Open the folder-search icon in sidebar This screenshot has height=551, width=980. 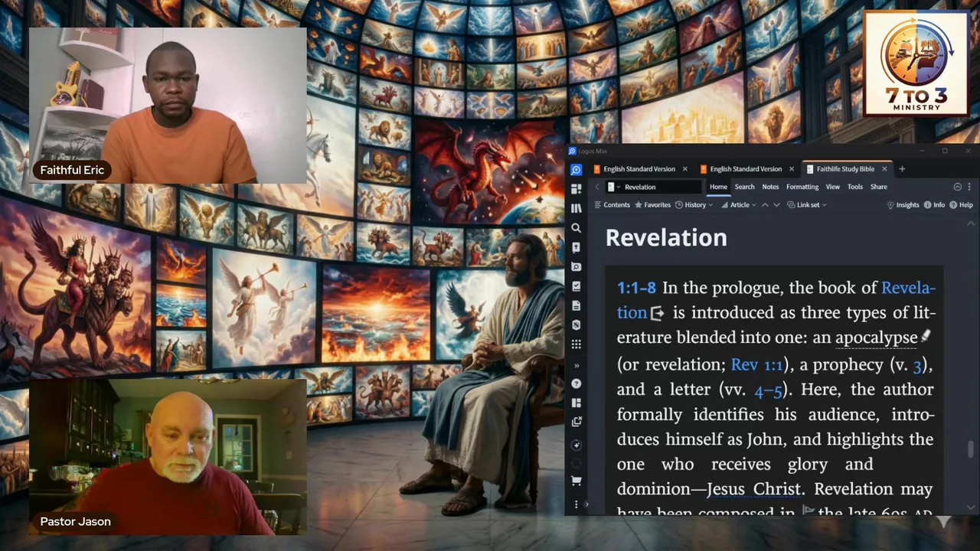(x=577, y=266)
